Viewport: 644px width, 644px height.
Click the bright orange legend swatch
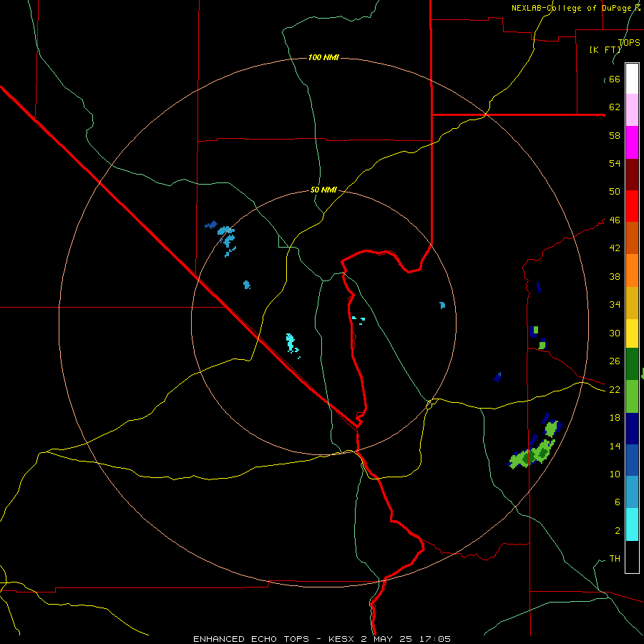[632, 270]
